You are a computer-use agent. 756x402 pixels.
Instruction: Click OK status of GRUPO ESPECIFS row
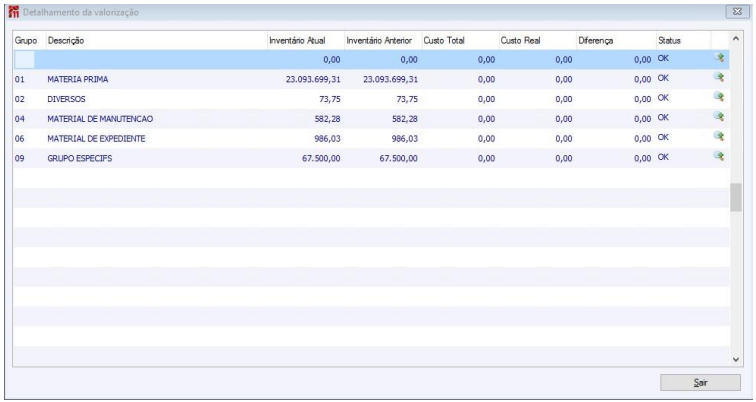click(663, 157)
